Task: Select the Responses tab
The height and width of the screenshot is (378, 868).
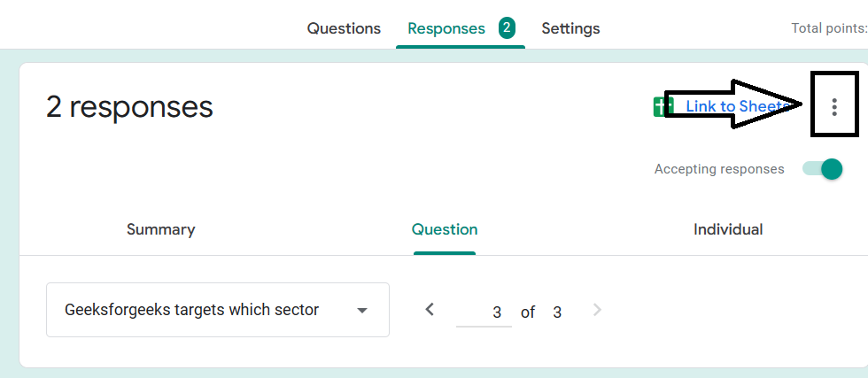Action: [x=446, y=28]
